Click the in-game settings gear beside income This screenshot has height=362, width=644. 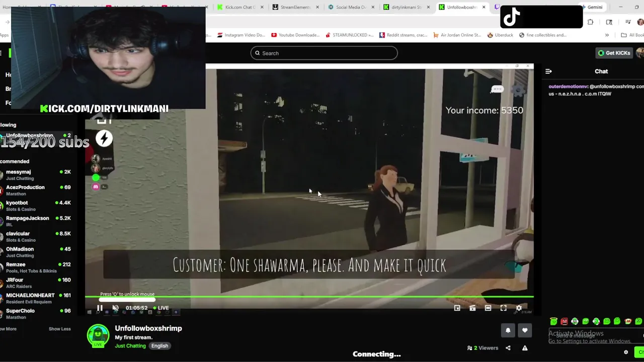click(x=518, y=90)
